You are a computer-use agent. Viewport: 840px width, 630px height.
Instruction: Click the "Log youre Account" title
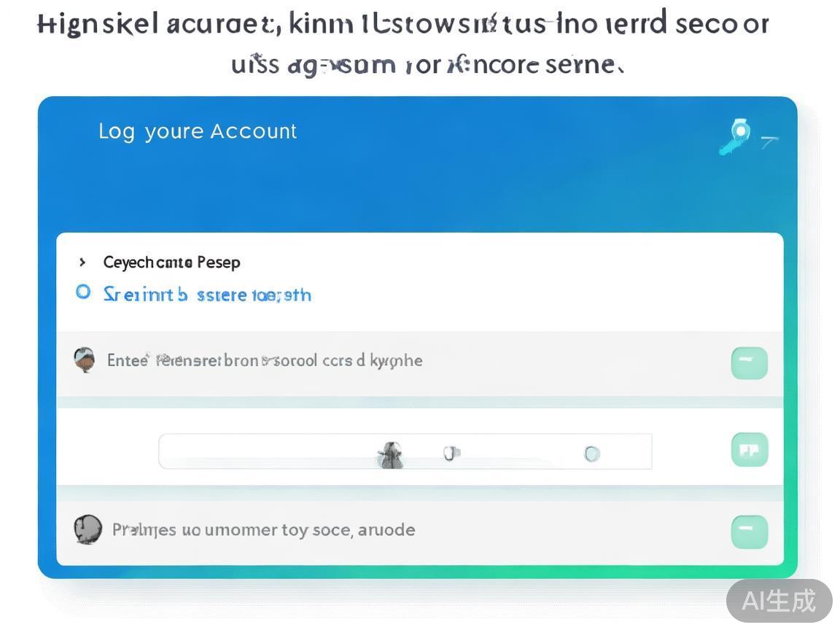pyautogui.click(x=198, y=132)
